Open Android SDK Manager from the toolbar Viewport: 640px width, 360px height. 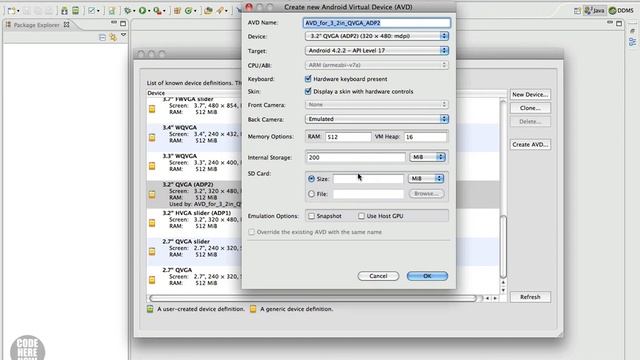pos(64,11)
